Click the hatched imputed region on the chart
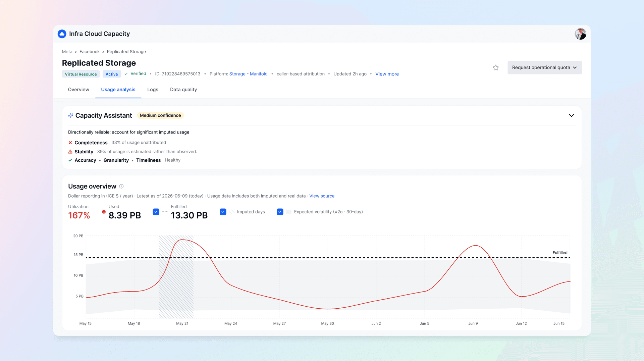644x361 pixels. (x=176, y=277)
